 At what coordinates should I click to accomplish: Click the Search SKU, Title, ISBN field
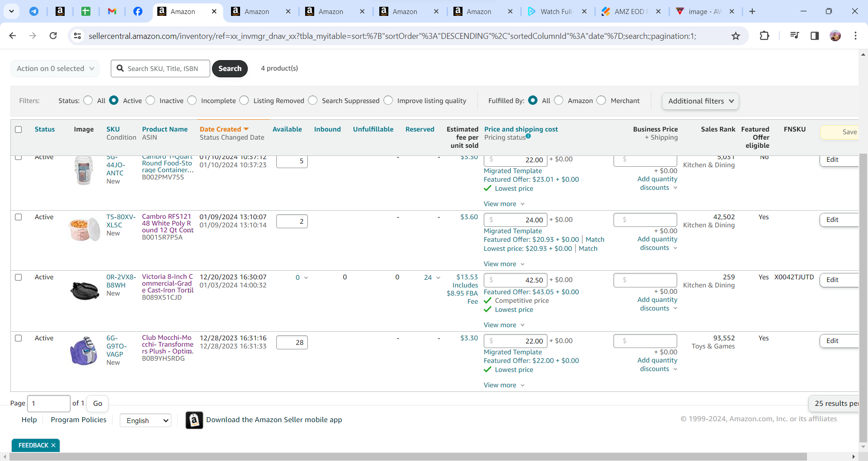[x=160, y=69]
